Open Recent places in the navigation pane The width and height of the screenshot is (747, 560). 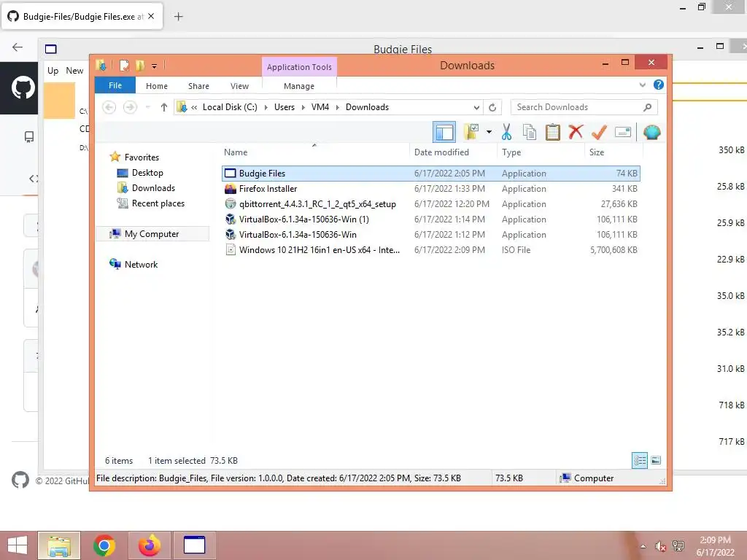pos(158,203)
